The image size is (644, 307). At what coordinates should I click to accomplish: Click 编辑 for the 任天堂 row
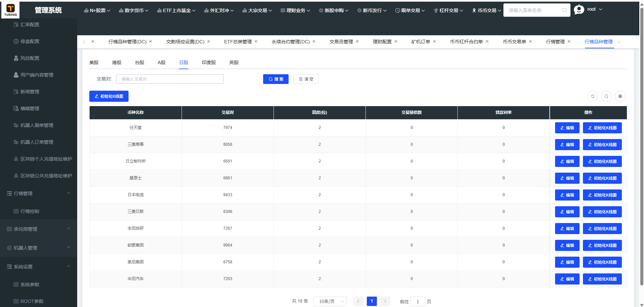click(x=567, y=128)
